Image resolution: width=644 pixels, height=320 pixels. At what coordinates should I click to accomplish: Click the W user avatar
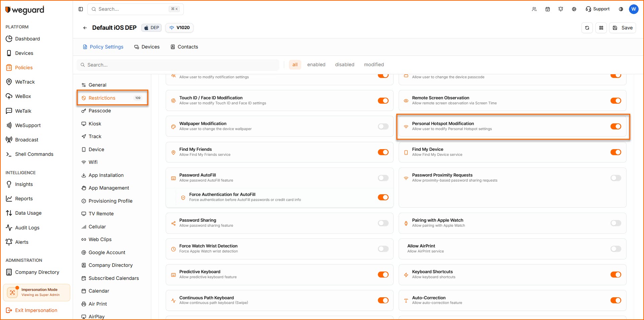[x=634, y=9]
